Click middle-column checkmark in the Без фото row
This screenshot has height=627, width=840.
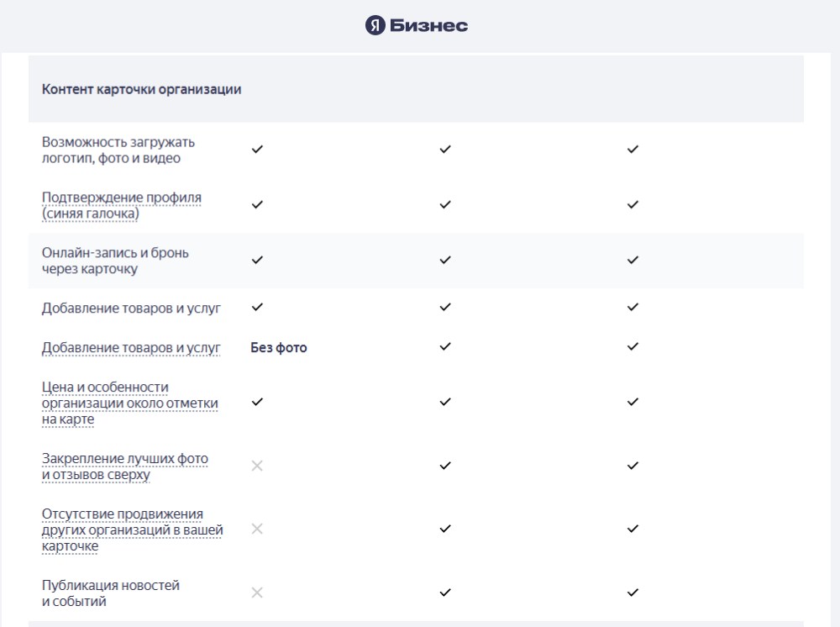click(x=445, y=346)
